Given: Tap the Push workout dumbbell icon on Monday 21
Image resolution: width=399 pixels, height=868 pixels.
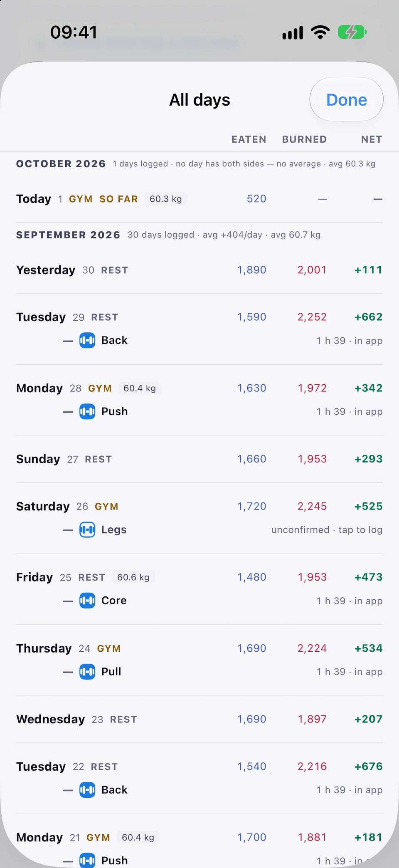Looking at the screenshot, I should (87, 860).
